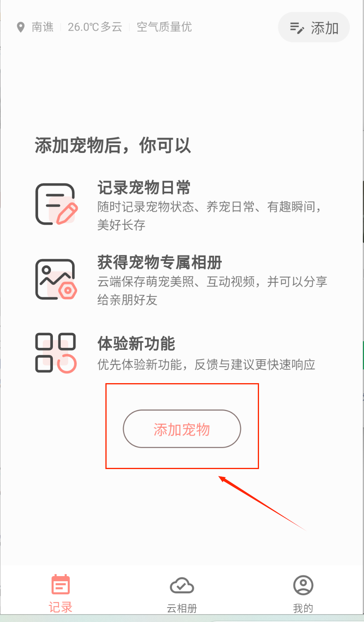Tap the cloud checkmark icon

click(x=182, y=586)
